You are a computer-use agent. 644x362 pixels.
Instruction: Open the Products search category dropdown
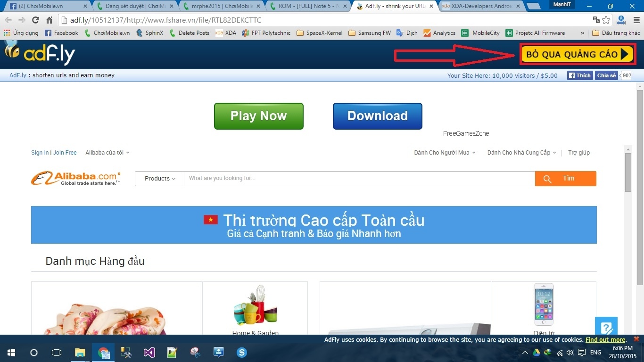pos(160,179)
